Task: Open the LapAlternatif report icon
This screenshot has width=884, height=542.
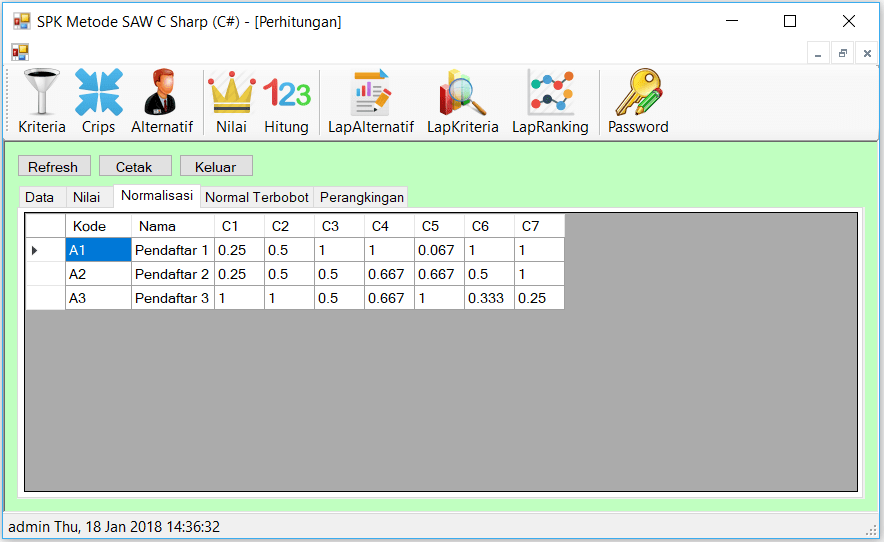Action: coord(371,93)
